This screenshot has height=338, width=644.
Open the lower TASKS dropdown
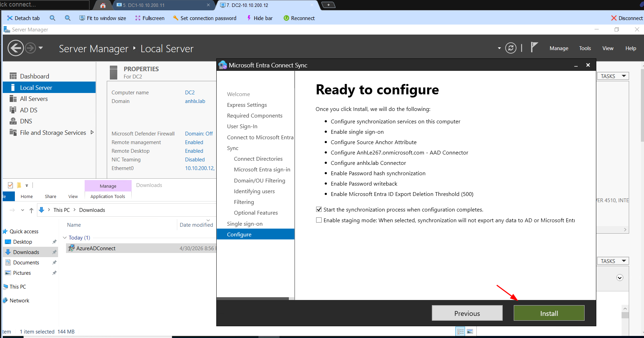613,261
